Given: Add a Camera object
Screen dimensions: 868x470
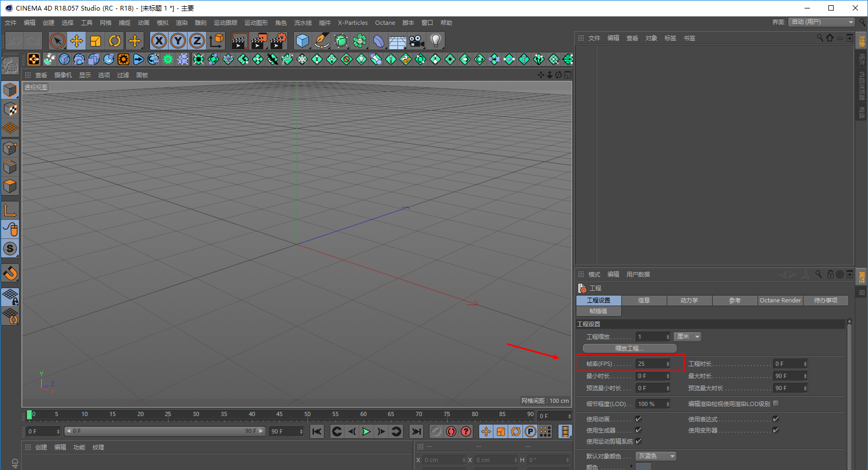Looking at the screenshot, I should click(417, 41).
